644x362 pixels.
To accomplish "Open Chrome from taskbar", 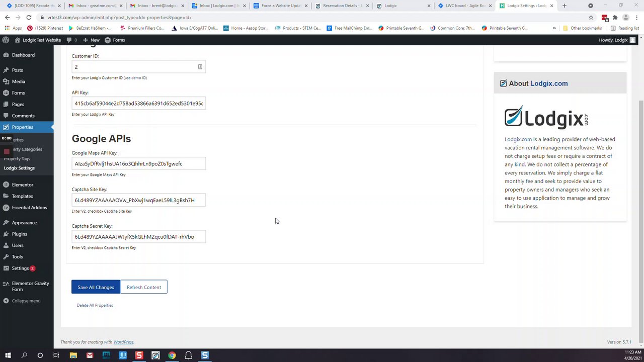I will (172, 355).
